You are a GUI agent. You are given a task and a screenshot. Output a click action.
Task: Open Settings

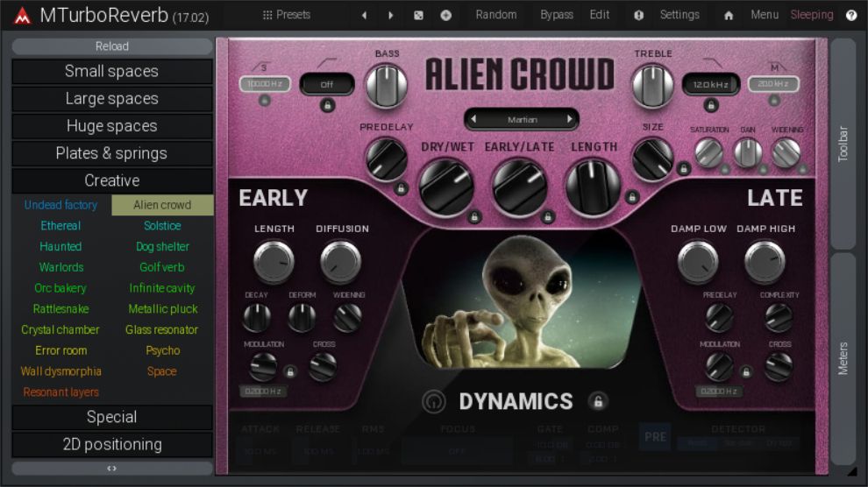pyautogui.click(x=679, y=15)
